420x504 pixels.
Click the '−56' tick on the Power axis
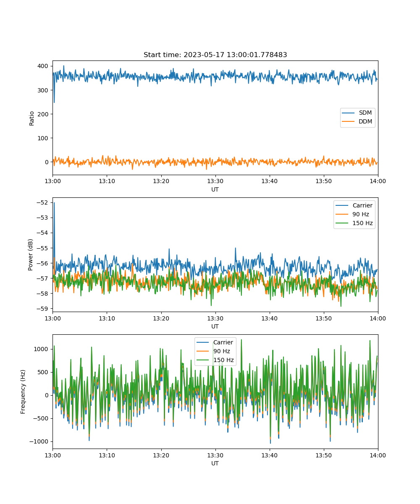[43, 263]
